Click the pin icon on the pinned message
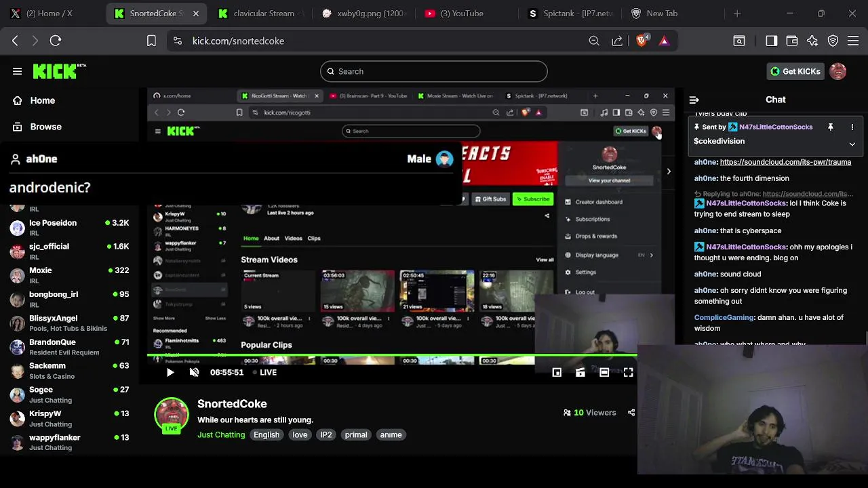This screenshot has height=488, width=868. click(x=830, y=127)
